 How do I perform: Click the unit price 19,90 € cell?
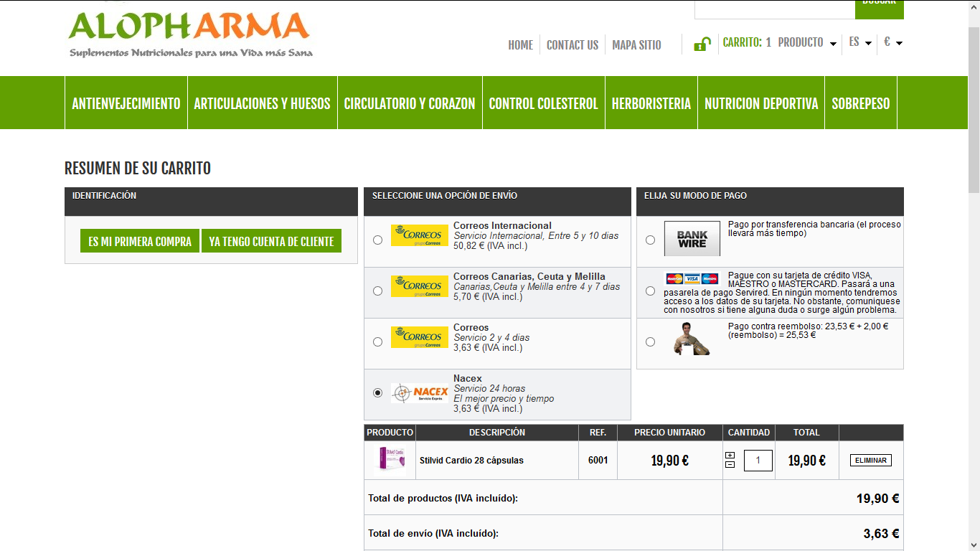click(x=669, y=461)
